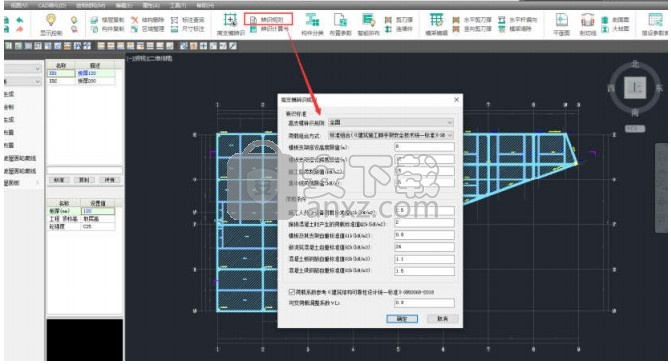Expand the 高支模辨识规则 region dropdown

tap(391, 122)
